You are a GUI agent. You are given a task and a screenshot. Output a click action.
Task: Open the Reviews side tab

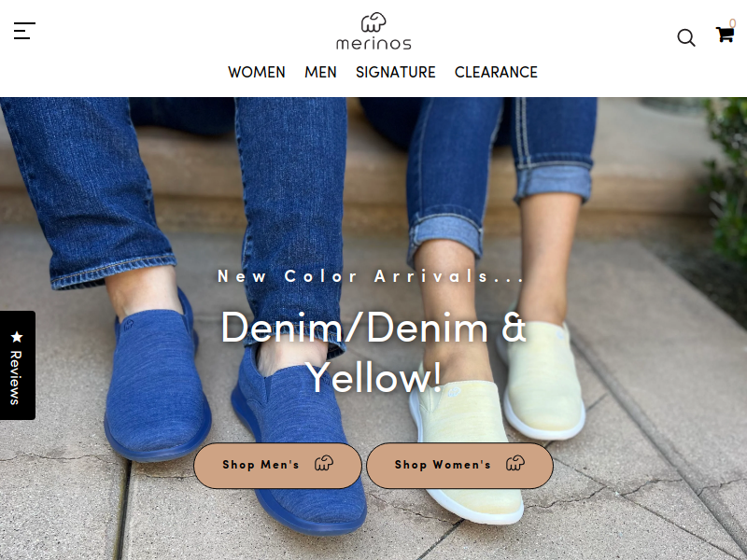pyautogui.click(x=18, y=365)
